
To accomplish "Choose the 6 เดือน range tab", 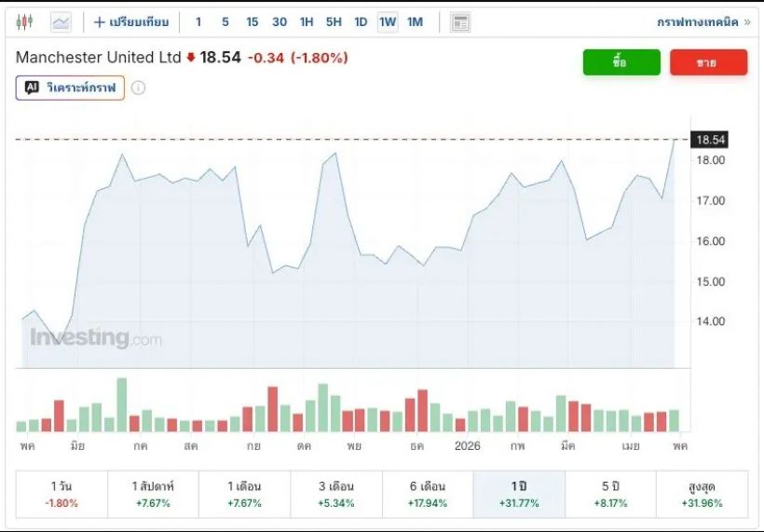I will [428, 494].
